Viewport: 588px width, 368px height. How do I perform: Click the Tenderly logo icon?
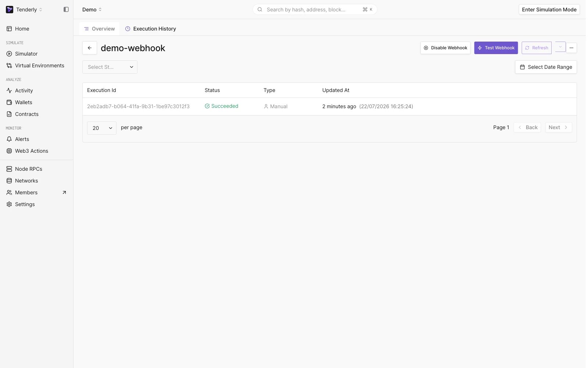pos(10,10)
